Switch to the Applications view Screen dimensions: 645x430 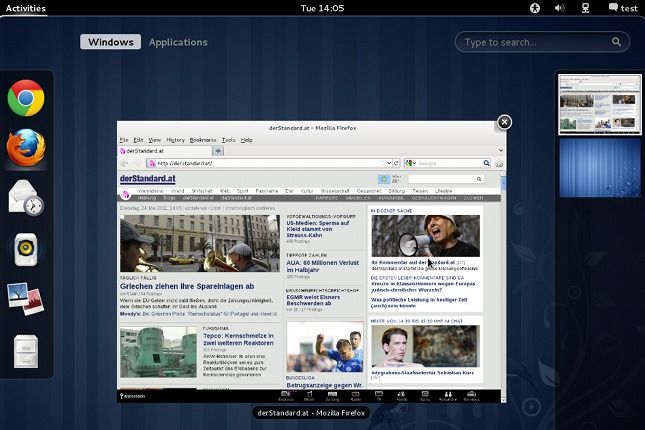[178, 42]
